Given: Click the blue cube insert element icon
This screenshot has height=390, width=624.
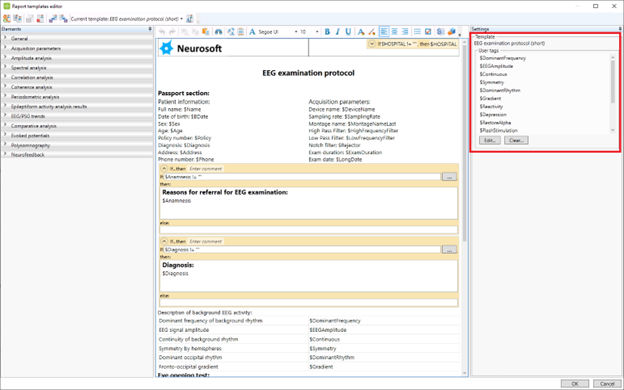Looking at the screenshot, I should point(451,32).
